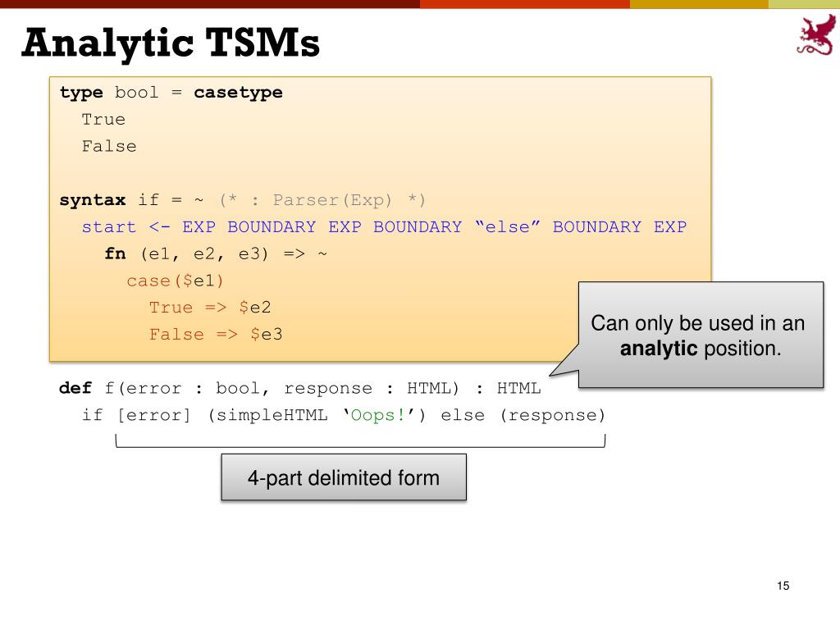
Task: Click the '"else"' token in the grammar rule
Action: 507,226
